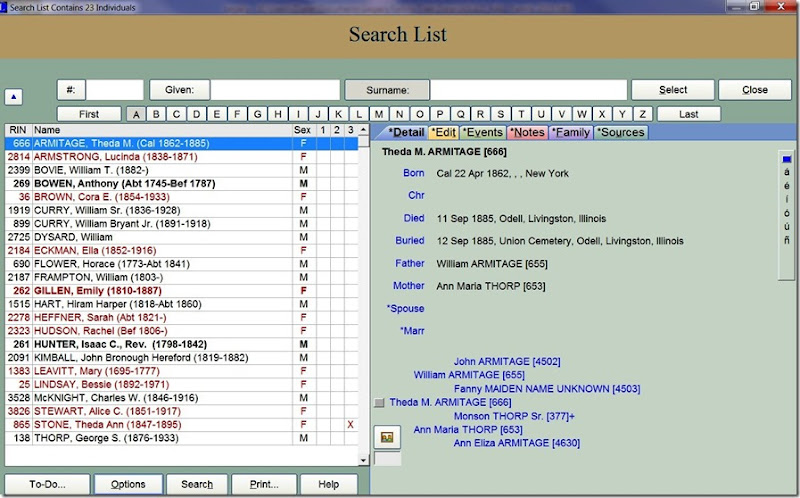Jump to First record

click(x=89, y=114)
